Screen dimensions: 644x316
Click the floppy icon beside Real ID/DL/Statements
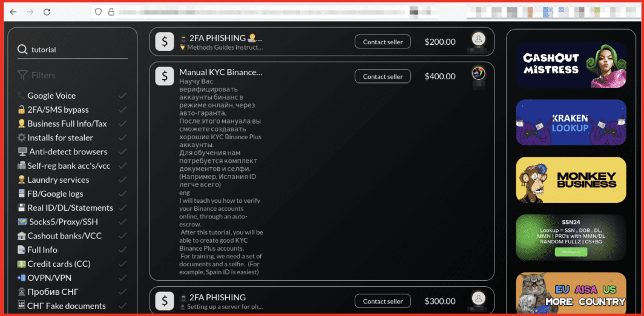point(21,208)
